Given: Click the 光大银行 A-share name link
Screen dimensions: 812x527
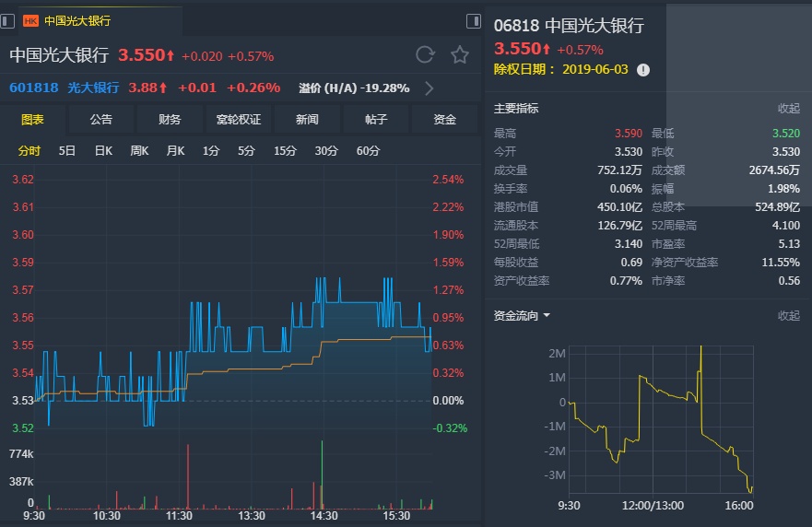Looking at the screenshot, I should tap(93, 88).
